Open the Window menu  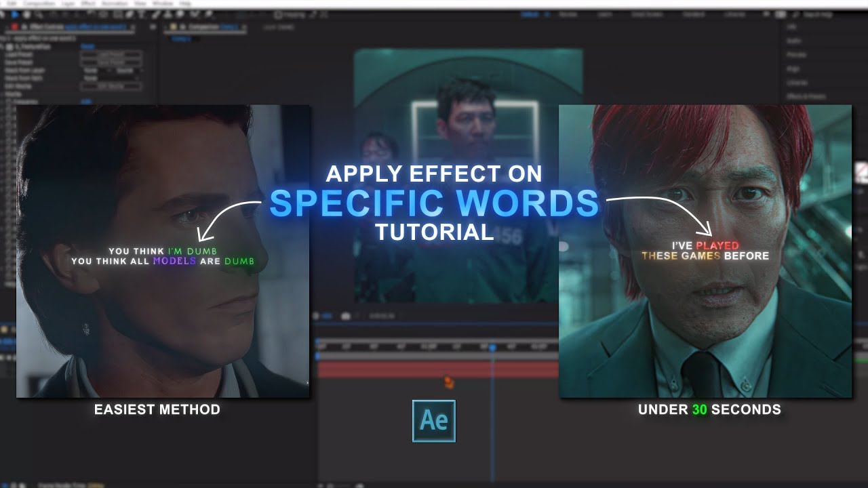pos(162,3)
